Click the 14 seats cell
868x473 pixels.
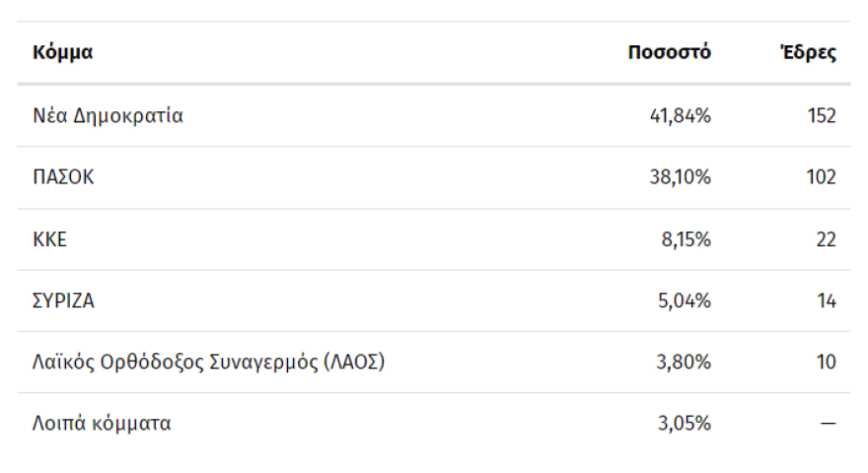826,301
